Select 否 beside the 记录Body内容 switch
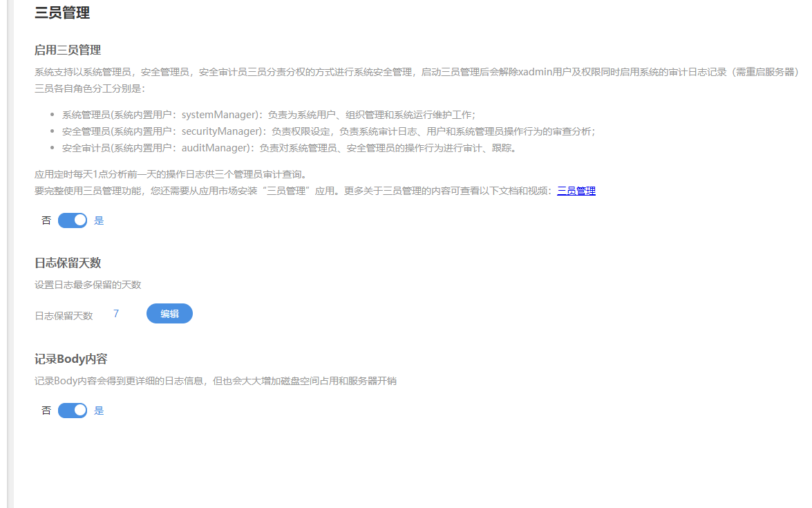The height and width of the screenshot is (508, 812). pos(46,410)
